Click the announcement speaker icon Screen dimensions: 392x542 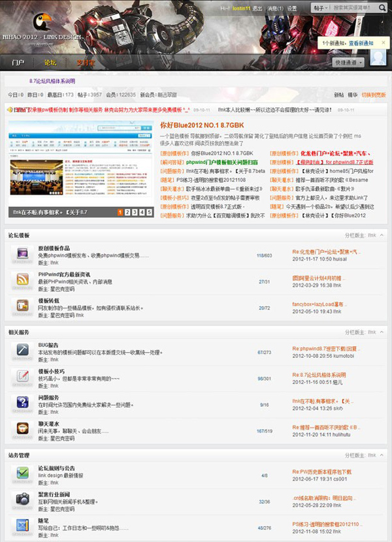(x=10, y=110)
